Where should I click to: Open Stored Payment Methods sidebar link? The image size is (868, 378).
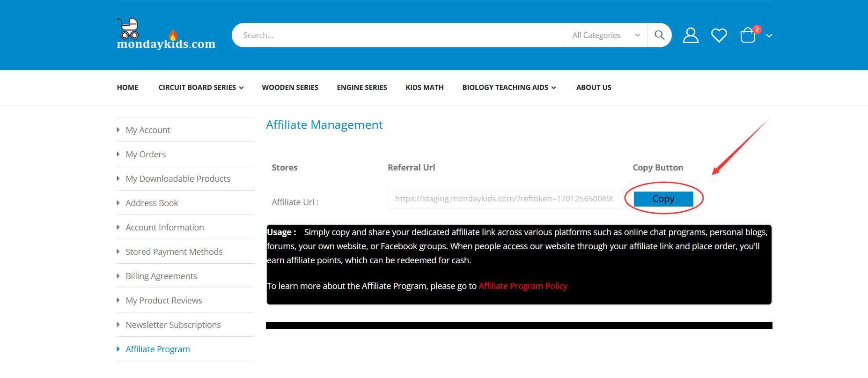coord(174,252)
